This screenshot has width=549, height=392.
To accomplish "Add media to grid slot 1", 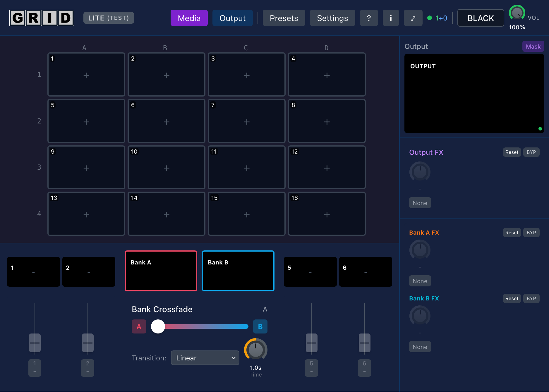I will click(86, 75).
